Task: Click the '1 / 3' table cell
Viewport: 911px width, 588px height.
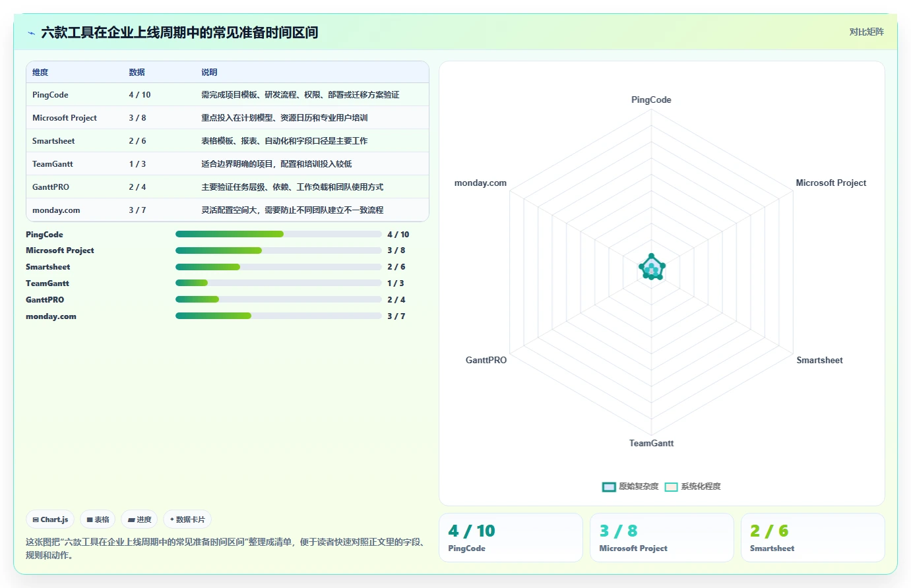Action: (137, 164)
